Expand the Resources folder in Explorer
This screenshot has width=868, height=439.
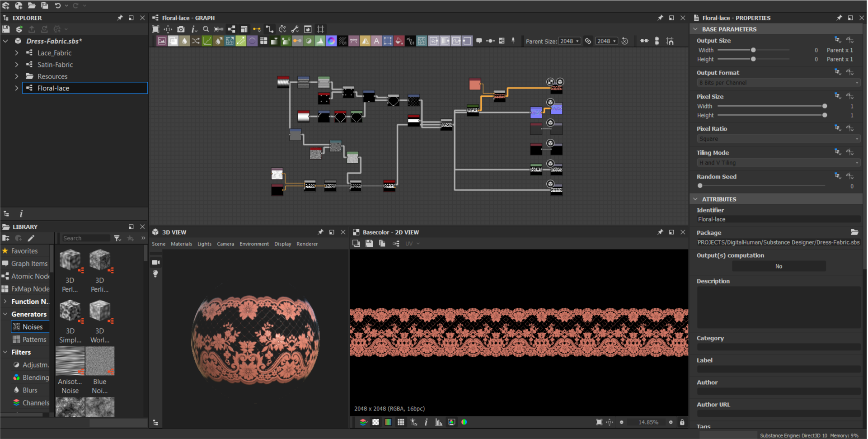tap(17, 76)
